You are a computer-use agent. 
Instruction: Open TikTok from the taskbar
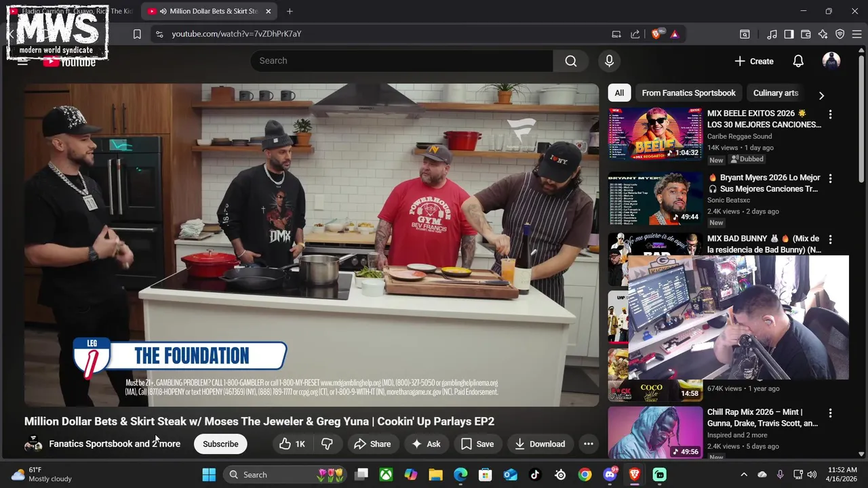535,474
